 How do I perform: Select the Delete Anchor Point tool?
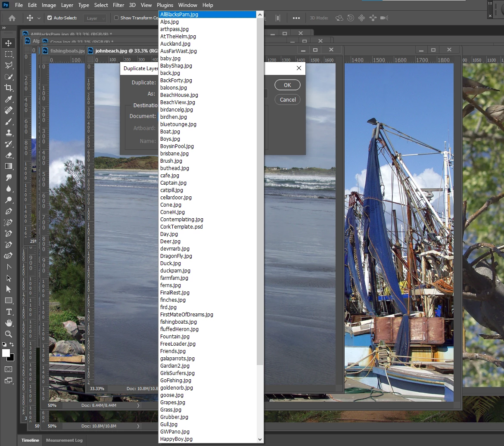pyautogui.click(x=9, y=245)
